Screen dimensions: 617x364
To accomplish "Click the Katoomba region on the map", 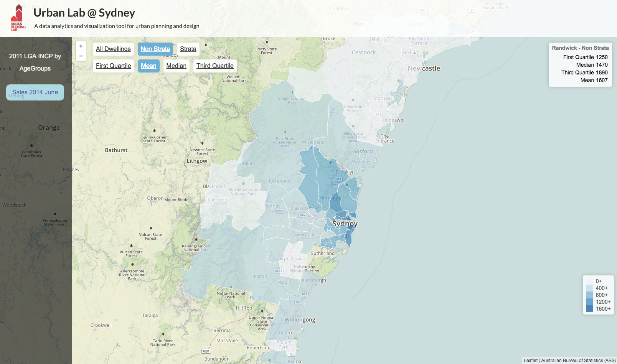I will click(x=219, y=200).
